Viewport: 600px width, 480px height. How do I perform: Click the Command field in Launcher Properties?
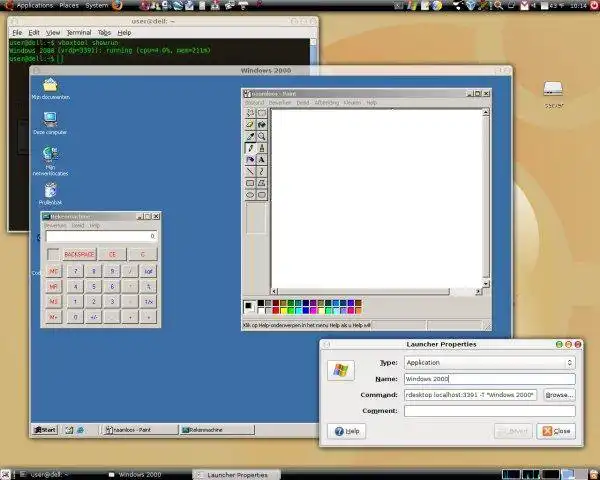(x=470, y=395)
